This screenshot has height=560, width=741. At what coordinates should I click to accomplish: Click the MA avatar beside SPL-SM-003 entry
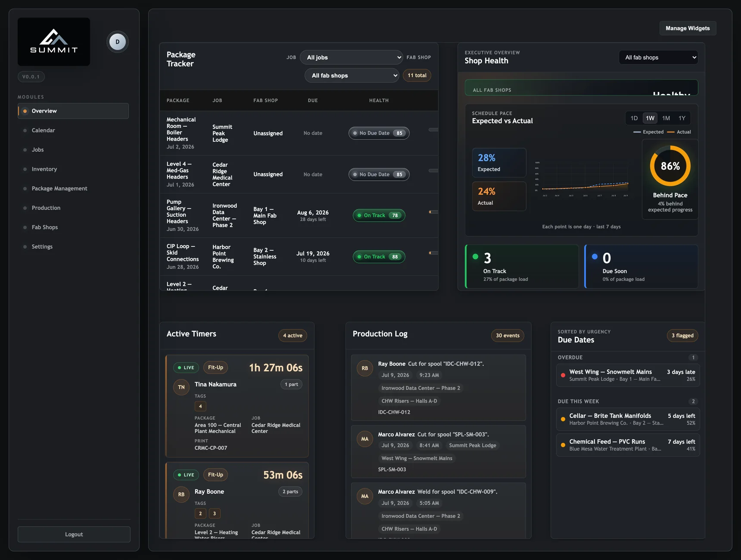(x=365, y=439)
